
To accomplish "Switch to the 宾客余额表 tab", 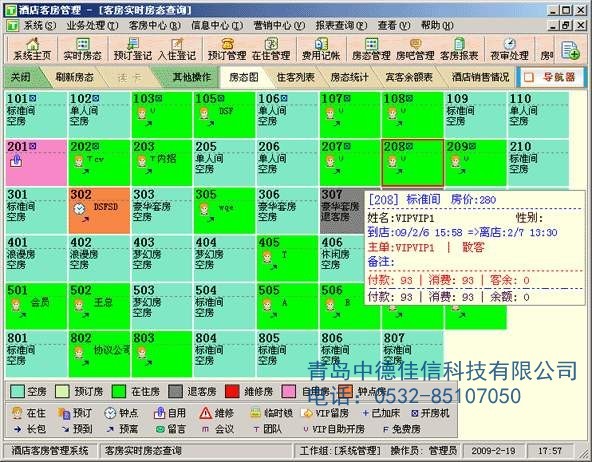I will pyautogui.click(x=409, y=77).
